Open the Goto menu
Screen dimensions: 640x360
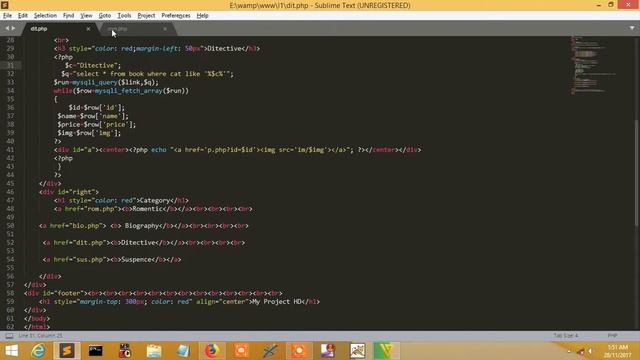[104, 16]
